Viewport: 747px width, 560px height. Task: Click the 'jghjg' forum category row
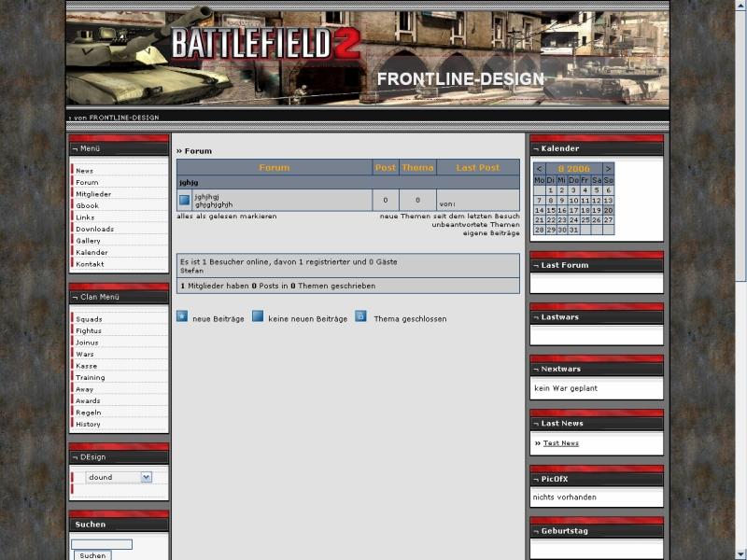[348, 182]
